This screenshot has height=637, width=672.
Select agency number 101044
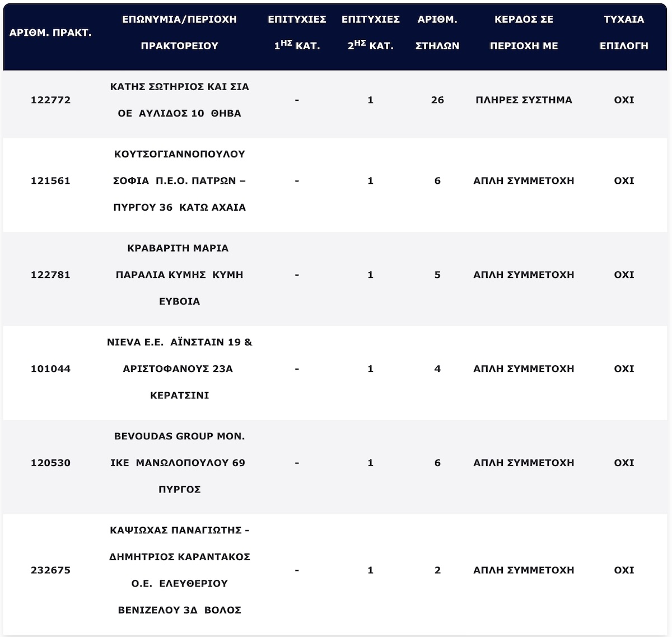[50, 369]
